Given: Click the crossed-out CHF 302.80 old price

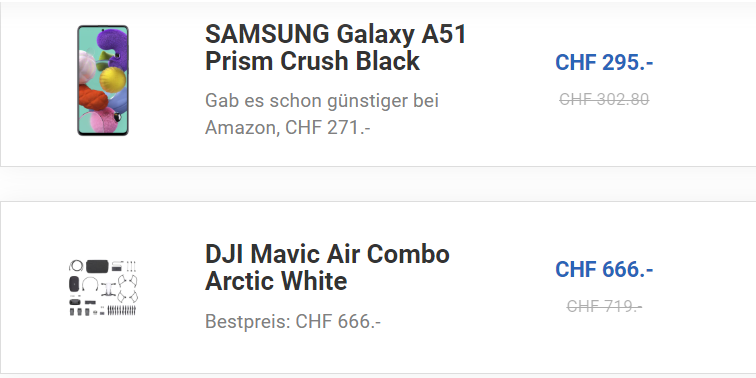Looking at the screenshot, I should pos(604,99).
